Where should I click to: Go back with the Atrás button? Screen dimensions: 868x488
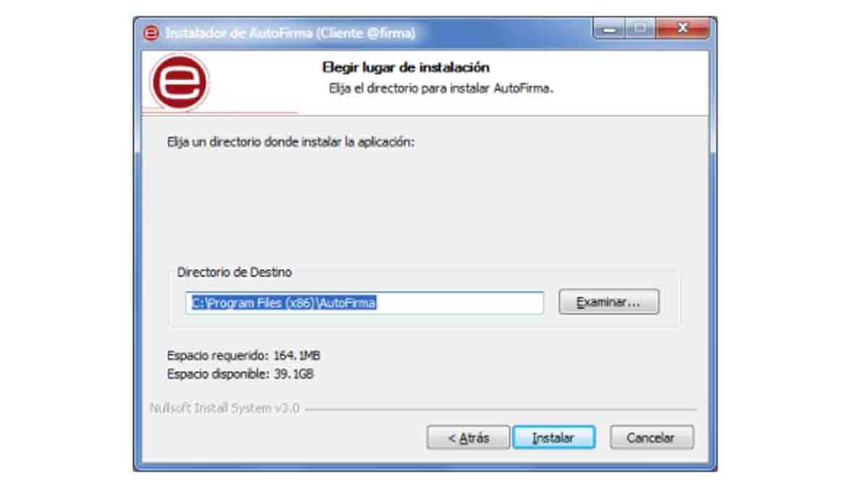point(468,437)
